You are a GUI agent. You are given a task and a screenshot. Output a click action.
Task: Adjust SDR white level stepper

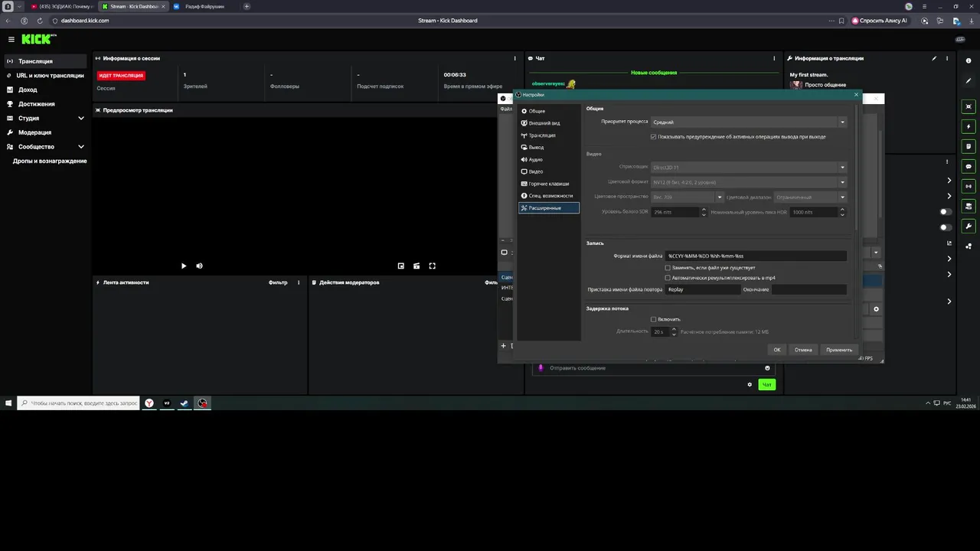(x=704, y=212)
